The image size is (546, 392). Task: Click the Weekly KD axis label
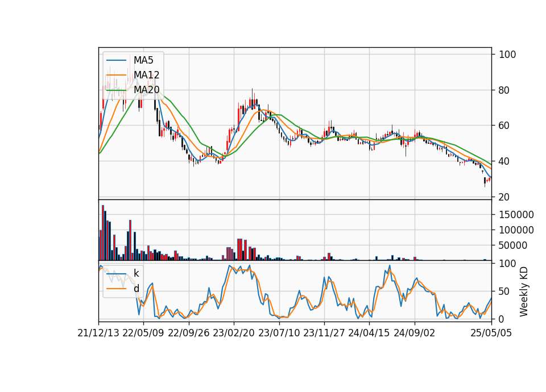524,292
